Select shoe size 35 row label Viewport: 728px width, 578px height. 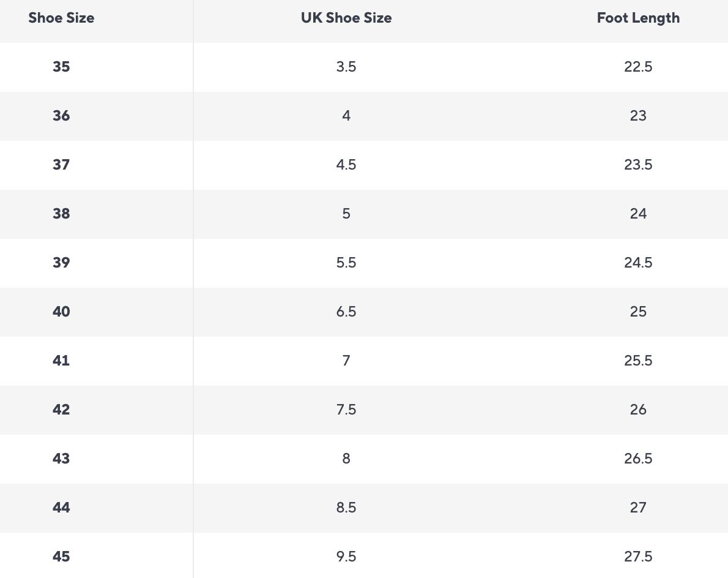61,67
